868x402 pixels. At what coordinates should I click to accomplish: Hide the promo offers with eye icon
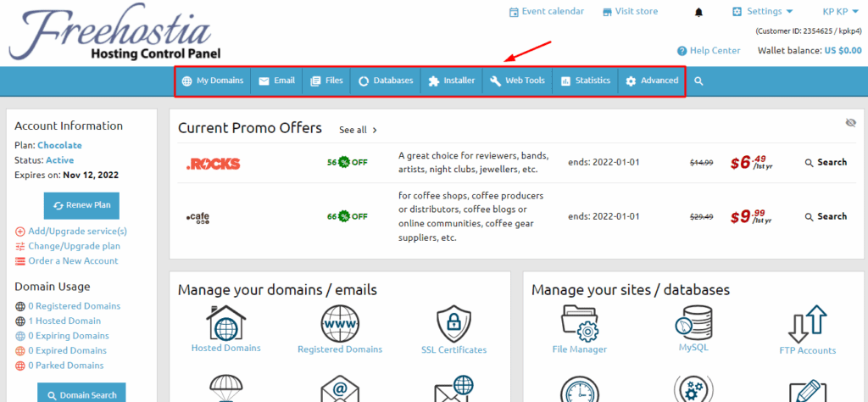(851, 122)
